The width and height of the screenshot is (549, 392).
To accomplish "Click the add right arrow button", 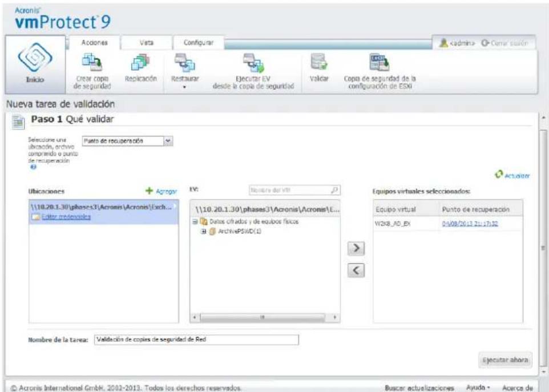I will [x=356, y=248].
